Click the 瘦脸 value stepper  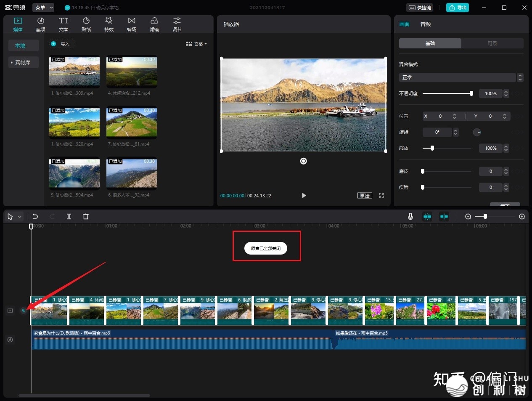coord(506,187)
